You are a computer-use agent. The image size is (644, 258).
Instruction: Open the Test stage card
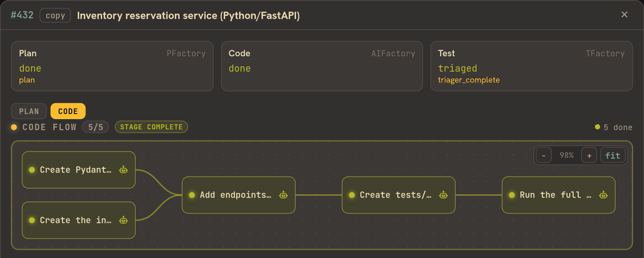pyautogui.click(x=532, y=66)
